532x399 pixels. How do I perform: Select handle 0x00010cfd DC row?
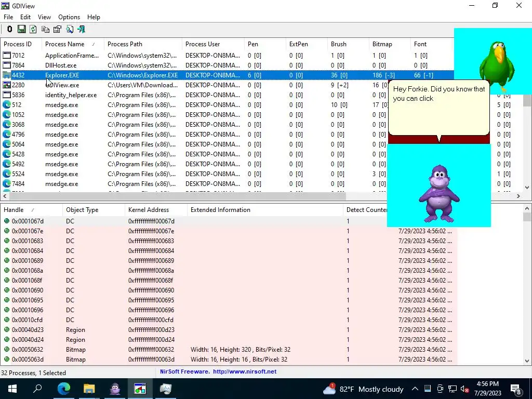(229, 320)
